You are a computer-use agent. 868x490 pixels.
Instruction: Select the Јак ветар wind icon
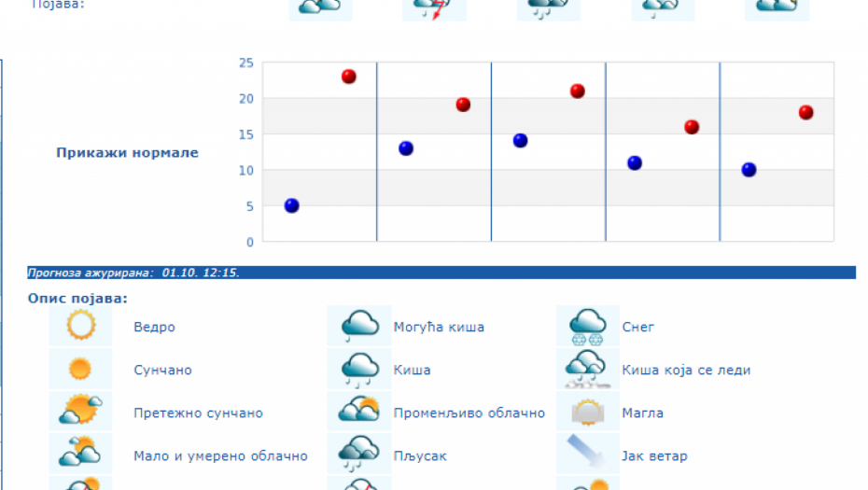coord(588,455)
